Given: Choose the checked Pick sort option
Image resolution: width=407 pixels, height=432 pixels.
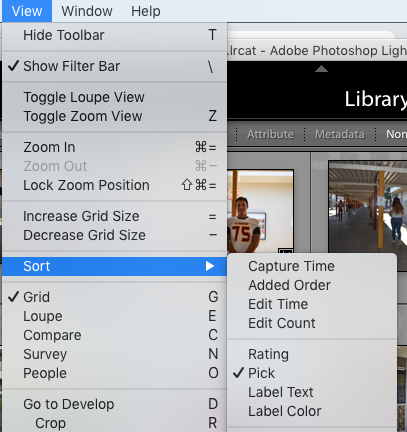Looking at the screenshot, I should click(x=312, y=373).
